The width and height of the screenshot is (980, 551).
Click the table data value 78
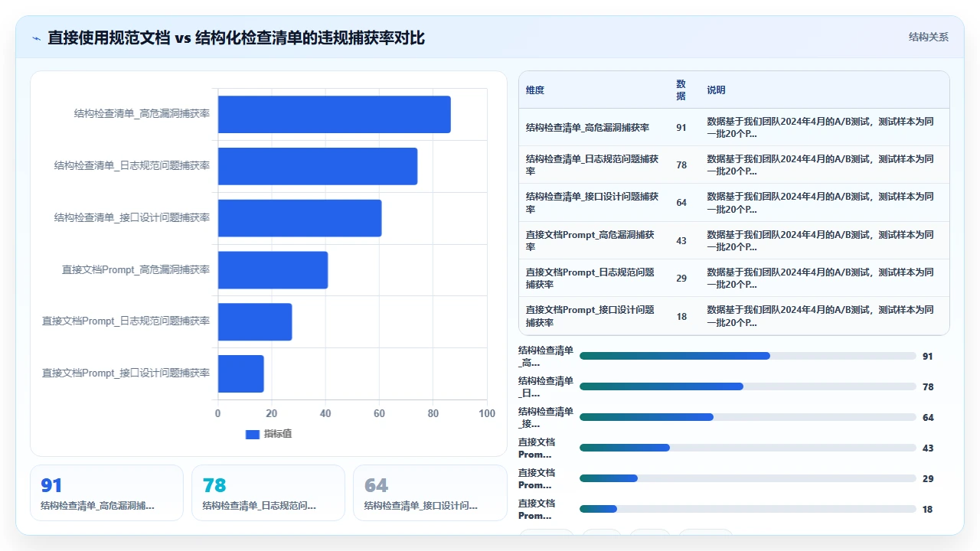(681, 165)
